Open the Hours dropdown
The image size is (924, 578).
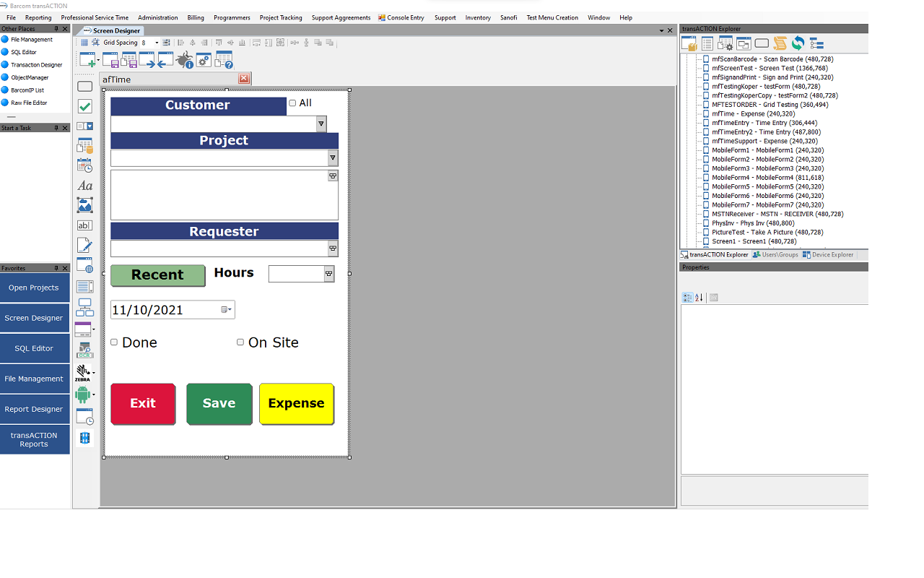coord(329,274)
